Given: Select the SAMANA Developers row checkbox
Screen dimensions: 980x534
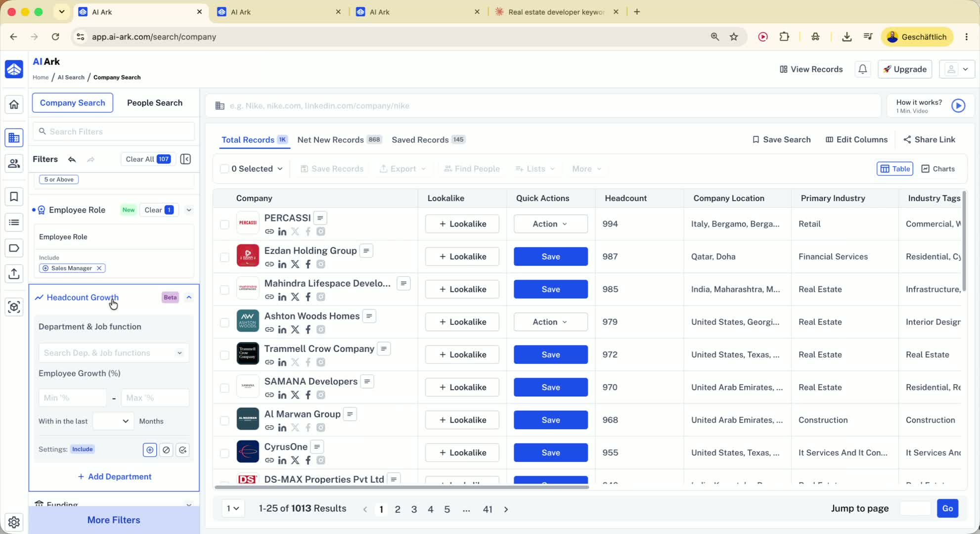Looking at the screenshot, I should point(224,388).
